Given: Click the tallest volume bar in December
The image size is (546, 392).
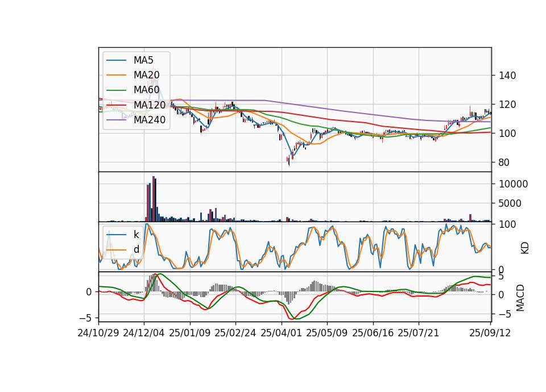Looking at the screenshot, I should [x=153, y=199].
